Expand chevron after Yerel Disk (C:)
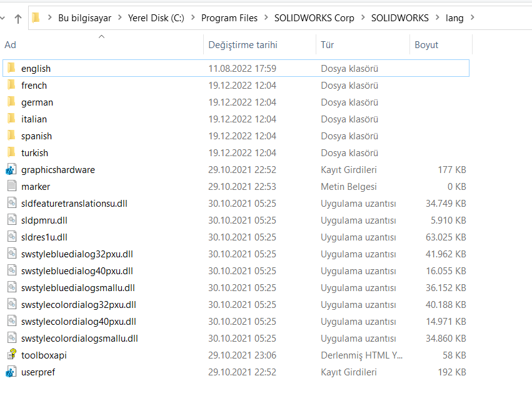532x401 pixels. pos(193,17)
